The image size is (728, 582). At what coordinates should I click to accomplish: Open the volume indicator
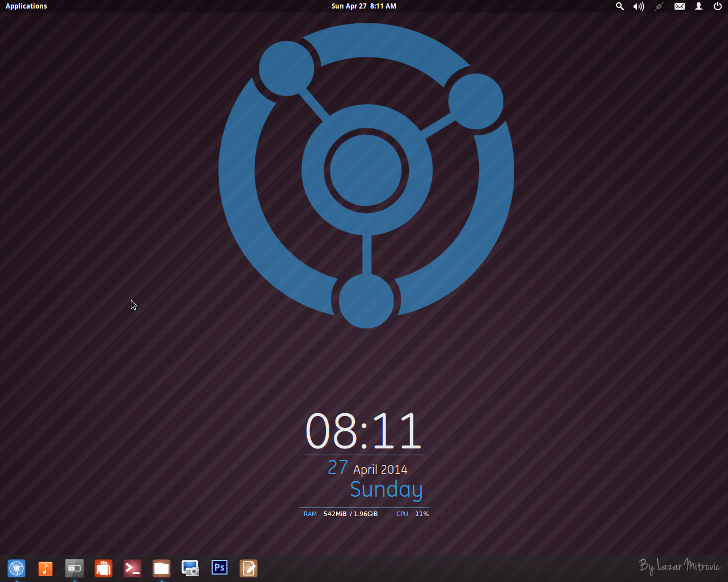click(639, 6)
